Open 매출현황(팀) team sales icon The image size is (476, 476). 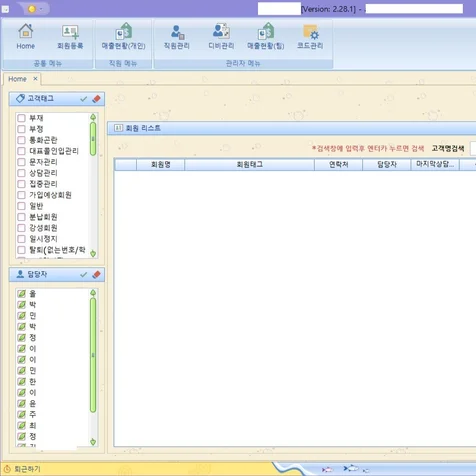(266, 37)
